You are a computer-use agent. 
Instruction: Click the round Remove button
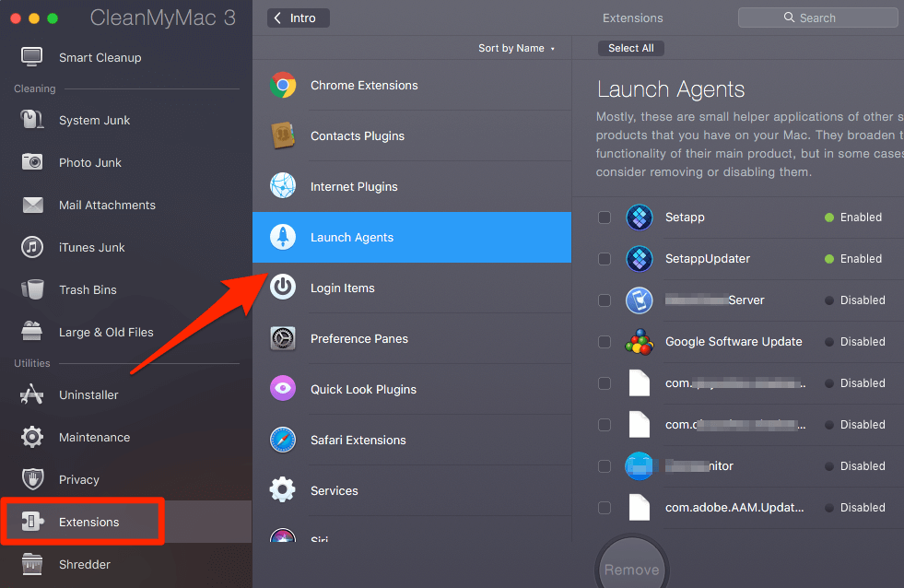632,570
